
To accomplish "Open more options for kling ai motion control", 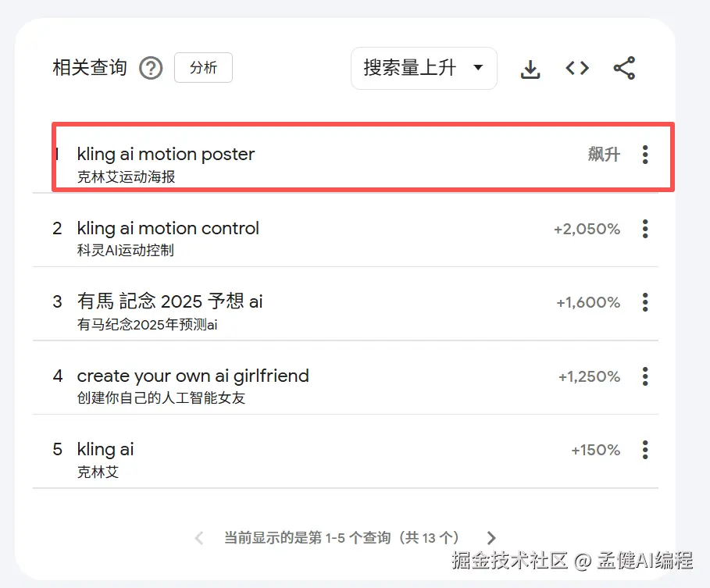I will [x=645, y=229].
